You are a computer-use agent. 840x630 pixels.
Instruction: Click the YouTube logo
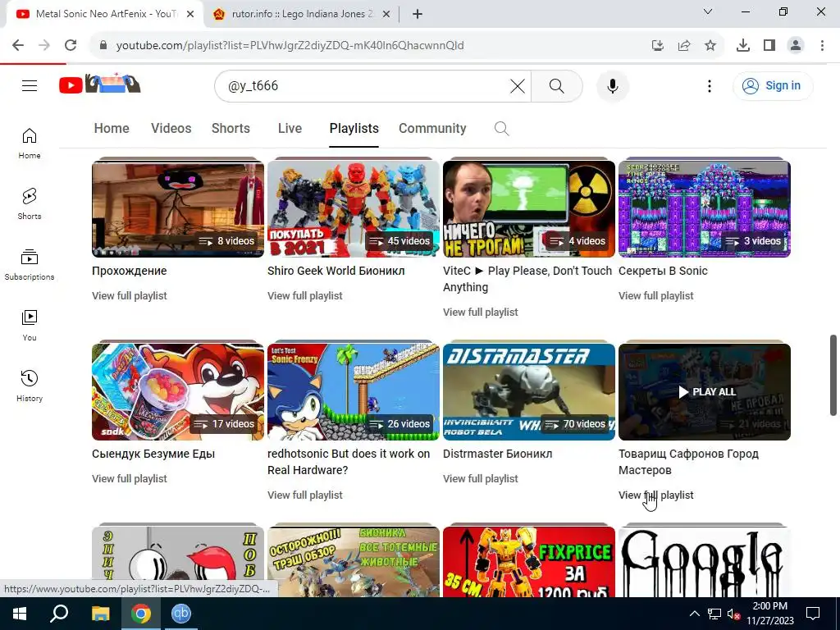(99, 84)
